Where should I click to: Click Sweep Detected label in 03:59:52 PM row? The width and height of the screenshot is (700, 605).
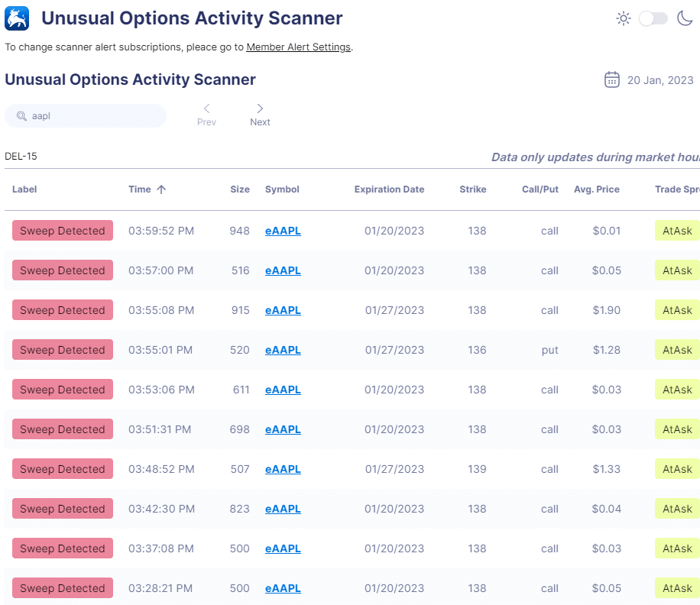(x=63, y=230)
